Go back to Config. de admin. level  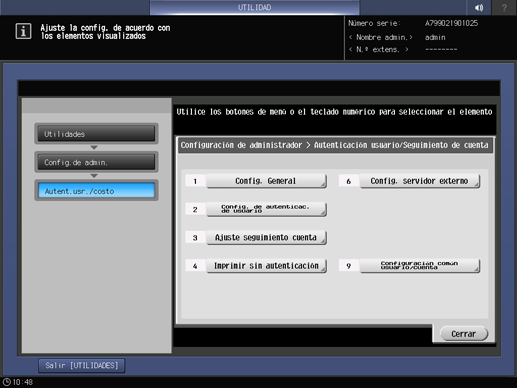click(96, 162)
